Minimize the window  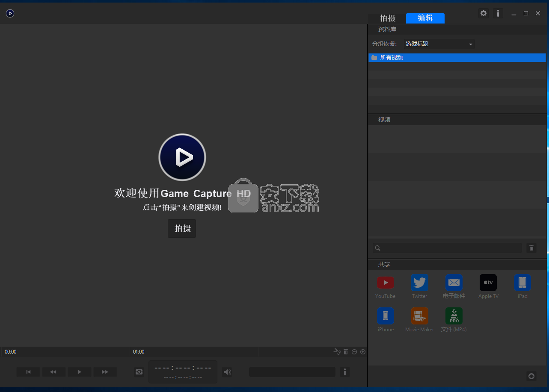(x=514, y=13)
